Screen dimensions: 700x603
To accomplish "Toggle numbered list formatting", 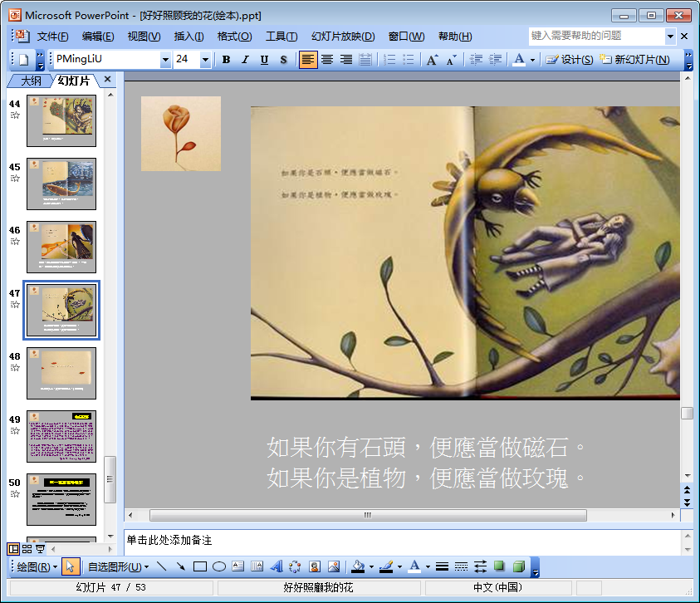I will coord(389,60).
